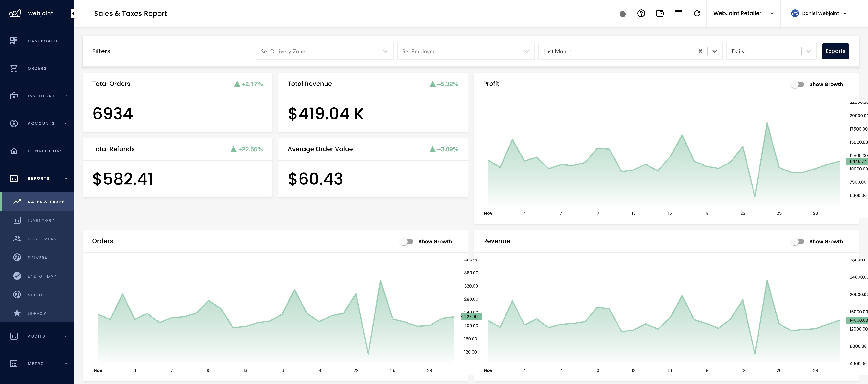
Task: Click the Exports button
Action: 836,51
